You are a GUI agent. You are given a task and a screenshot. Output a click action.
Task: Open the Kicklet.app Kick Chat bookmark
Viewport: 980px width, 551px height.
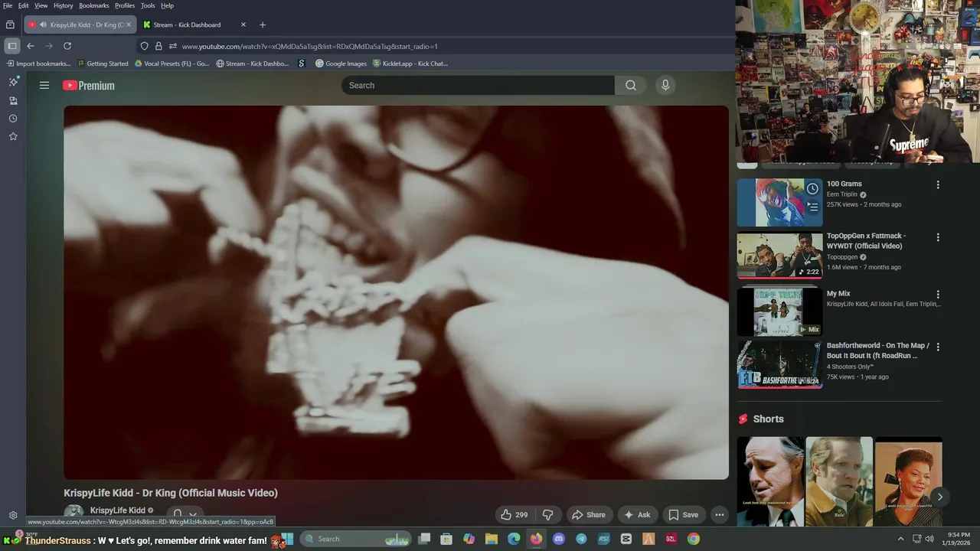point(410,64)
